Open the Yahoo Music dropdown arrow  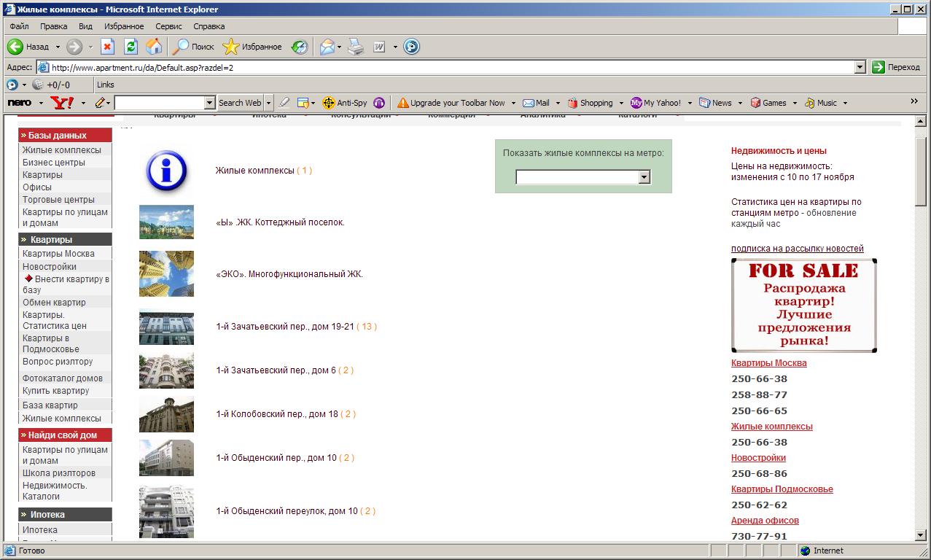click(x=845, y=103)
